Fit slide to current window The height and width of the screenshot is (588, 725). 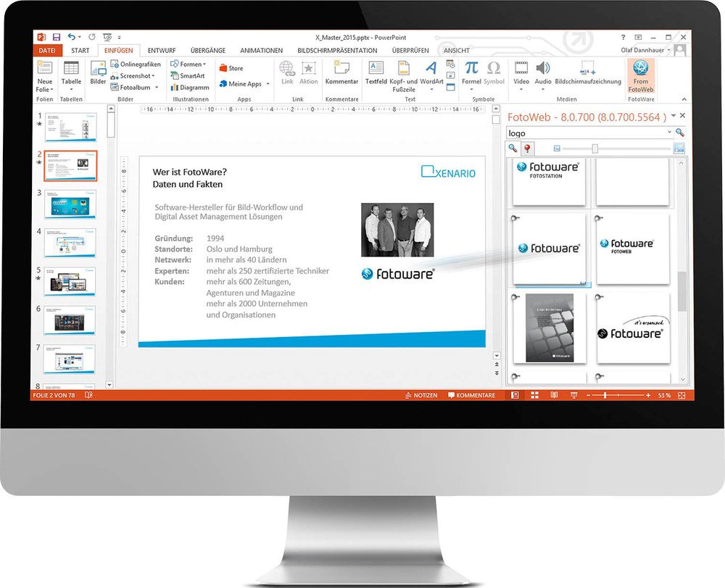[x=681, y=395]
